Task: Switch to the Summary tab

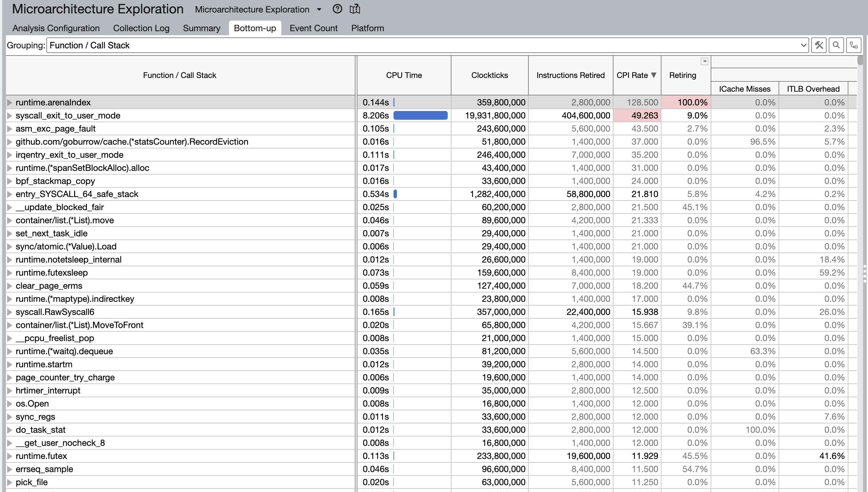Action: coord(202,28)
